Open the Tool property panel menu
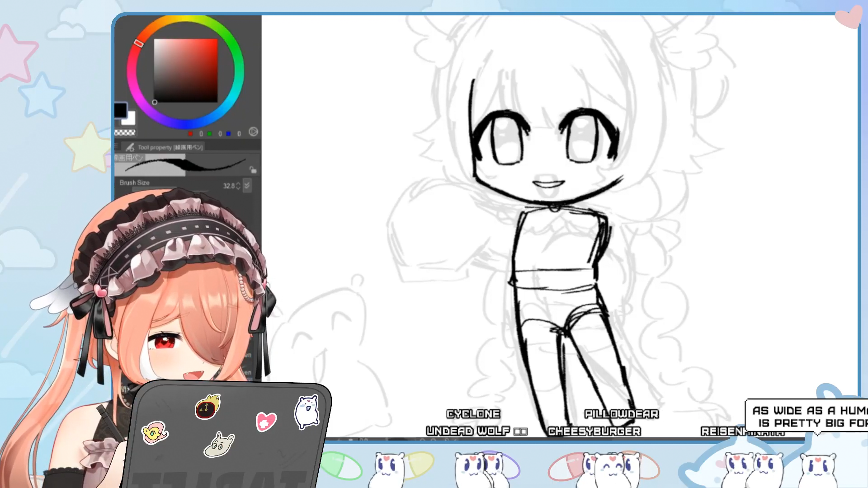The width and height of the screenshot is (868, 488). [x=117, y=146]
